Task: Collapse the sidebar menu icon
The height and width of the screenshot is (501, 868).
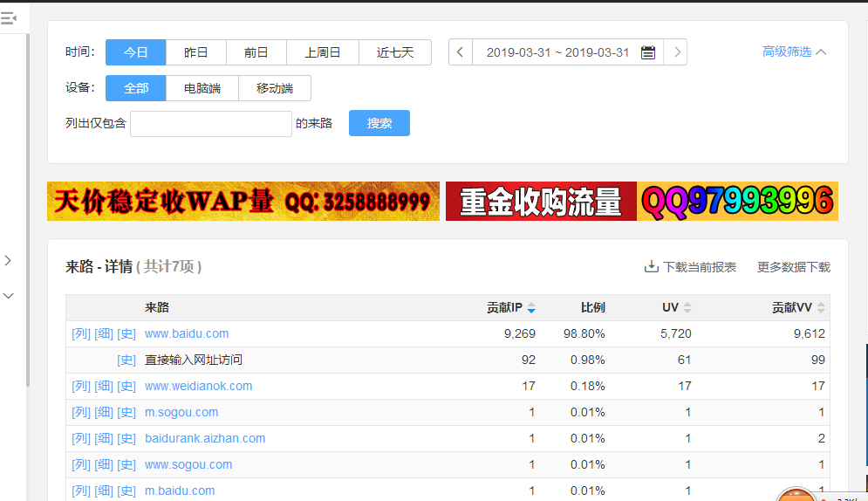Action: coord(9,18)
